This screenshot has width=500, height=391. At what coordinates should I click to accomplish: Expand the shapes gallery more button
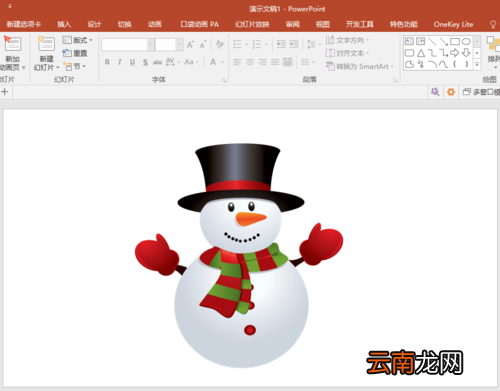pos(477,65)
